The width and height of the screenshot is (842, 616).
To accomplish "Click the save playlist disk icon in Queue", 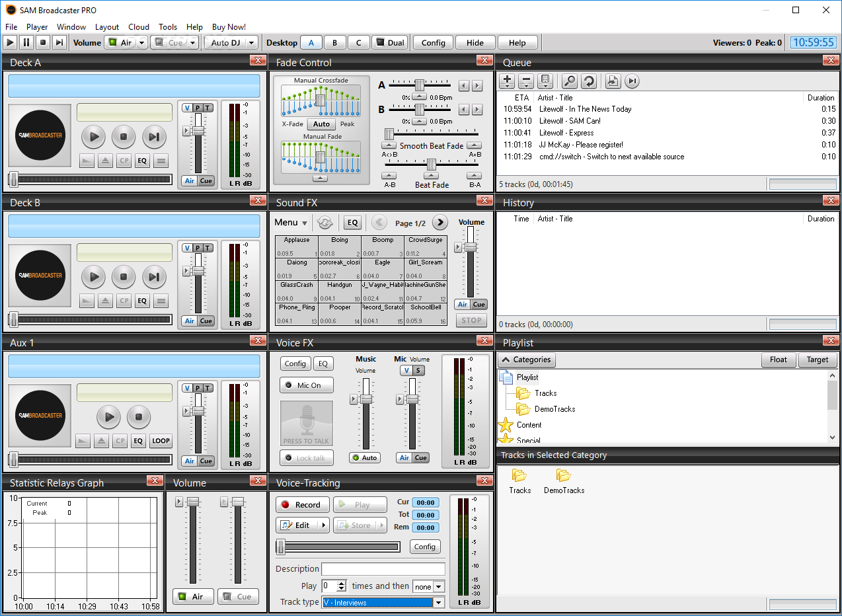I will [x=545, y=81].
